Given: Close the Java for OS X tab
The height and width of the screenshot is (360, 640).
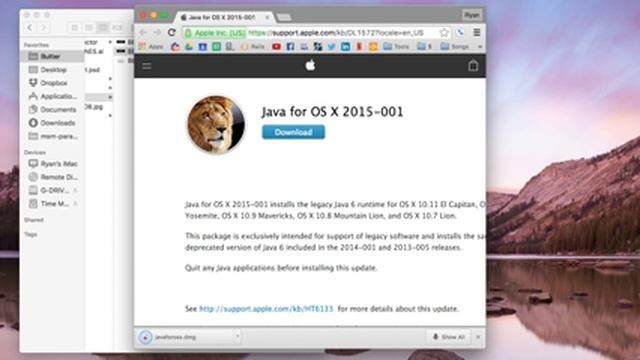Looking at the screenshot, I should pos(267,17).
